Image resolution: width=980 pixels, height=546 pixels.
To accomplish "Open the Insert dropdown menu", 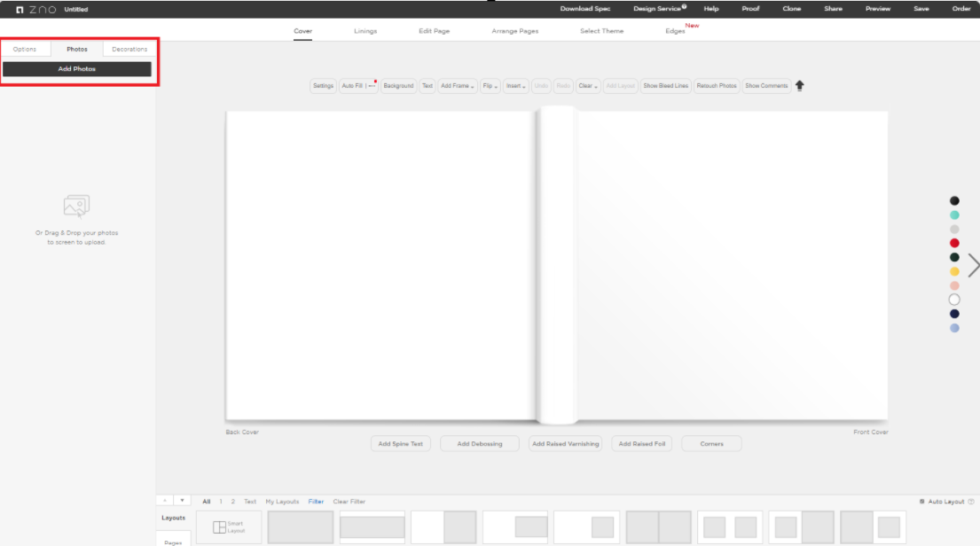I will point(515,86).
